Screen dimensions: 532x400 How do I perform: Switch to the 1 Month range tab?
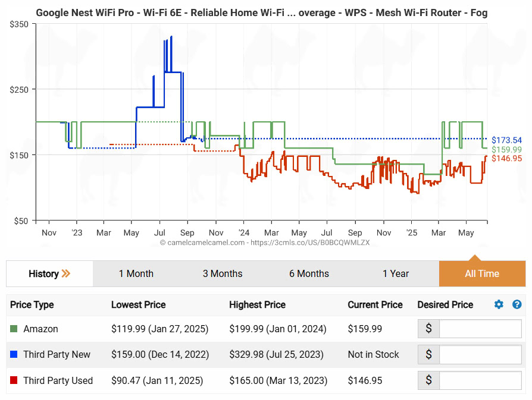point(136,273)
